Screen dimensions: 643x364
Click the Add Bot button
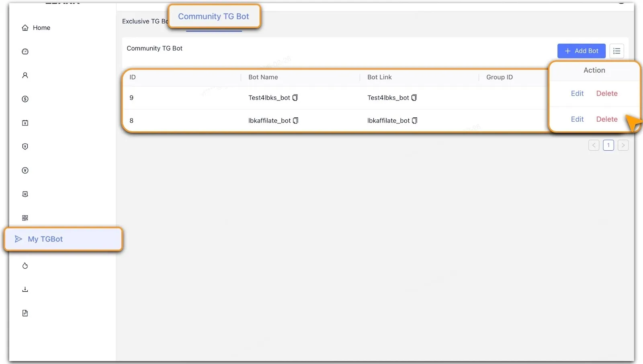pos(581,51)
